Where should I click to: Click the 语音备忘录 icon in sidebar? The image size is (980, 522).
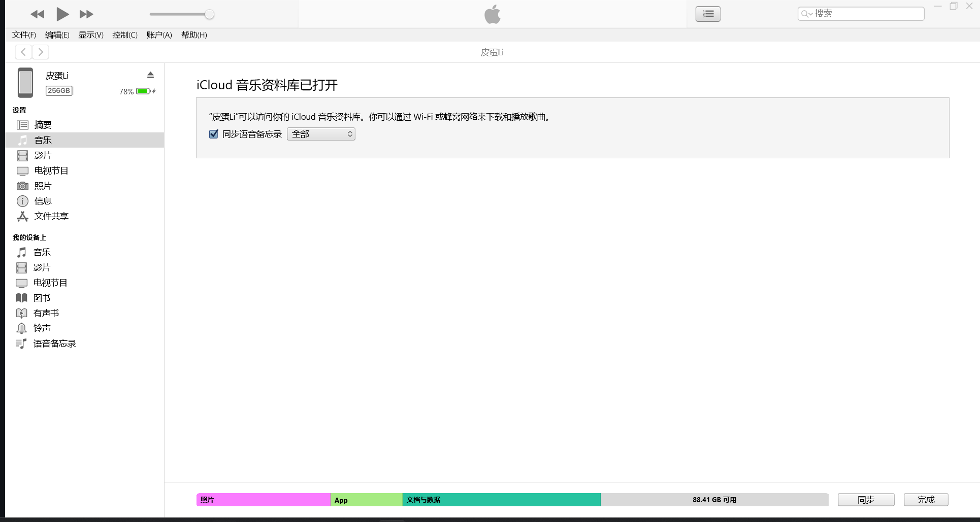pyautogui.click(x=21, y=344)
